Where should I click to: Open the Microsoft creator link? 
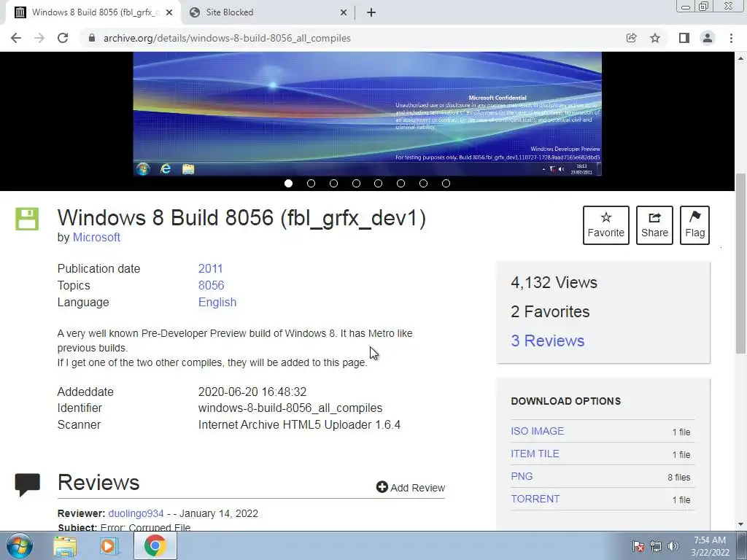click(x=96, y=237)
